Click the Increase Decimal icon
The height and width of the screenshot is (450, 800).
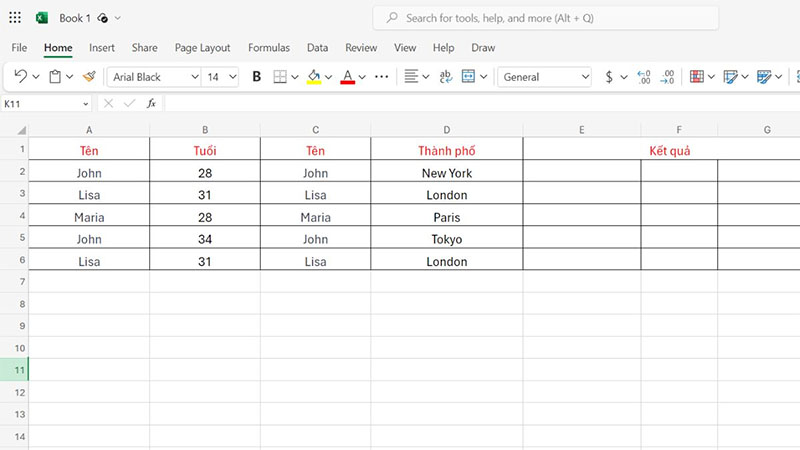(643, 77)
